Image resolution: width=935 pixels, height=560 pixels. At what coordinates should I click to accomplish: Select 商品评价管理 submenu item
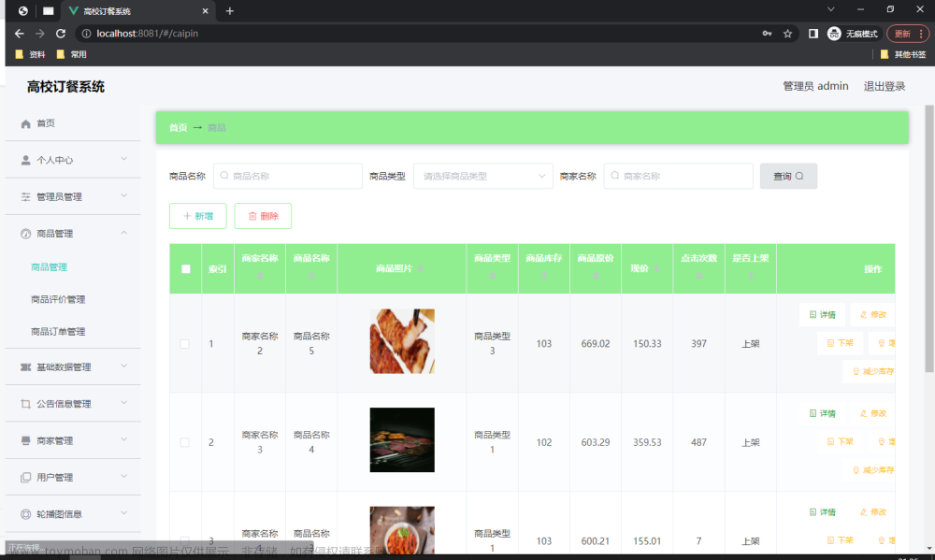(x=58, y=299)
